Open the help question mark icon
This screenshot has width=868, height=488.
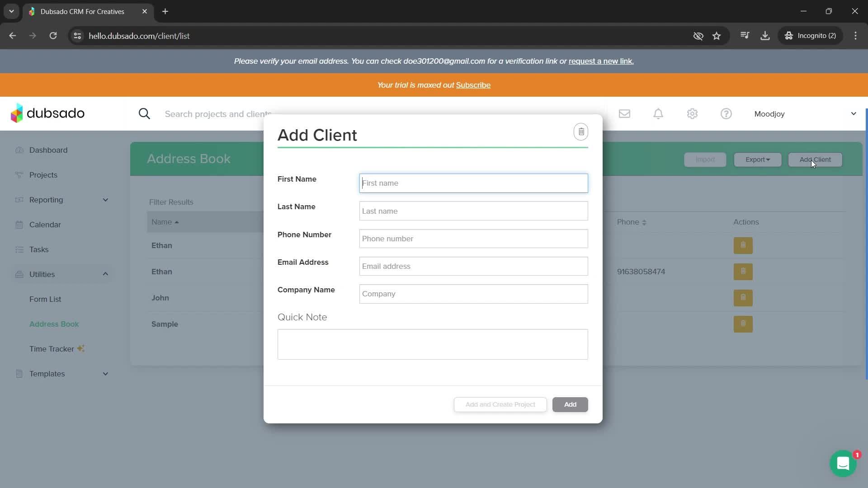[726, 114]
